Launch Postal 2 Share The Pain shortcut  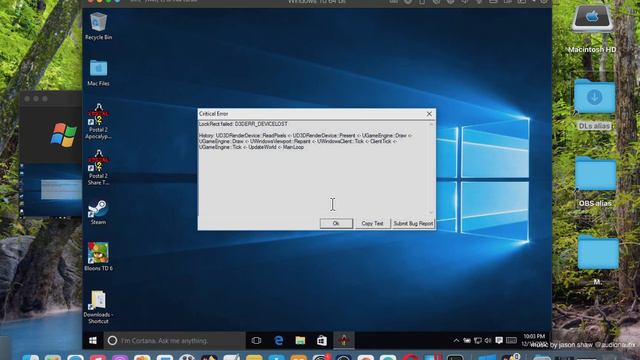pyautogui.click(x=98, y=167)
